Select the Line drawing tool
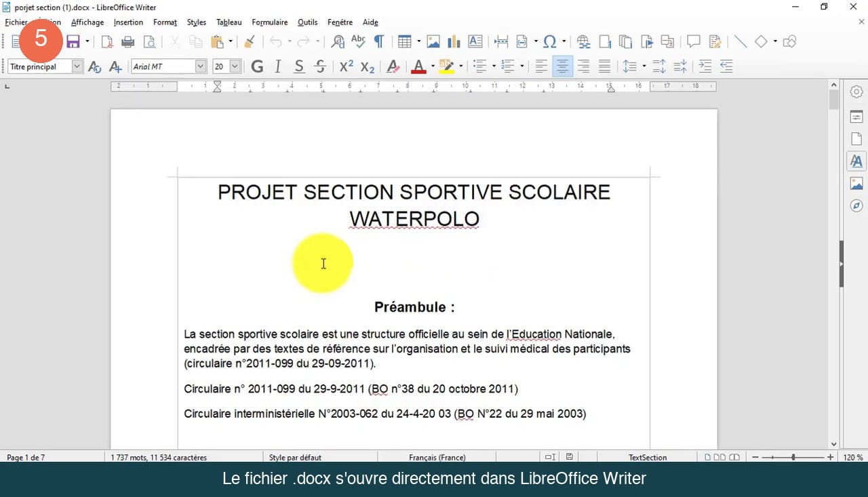Screen dimensions: 868x497 [741, 42]
